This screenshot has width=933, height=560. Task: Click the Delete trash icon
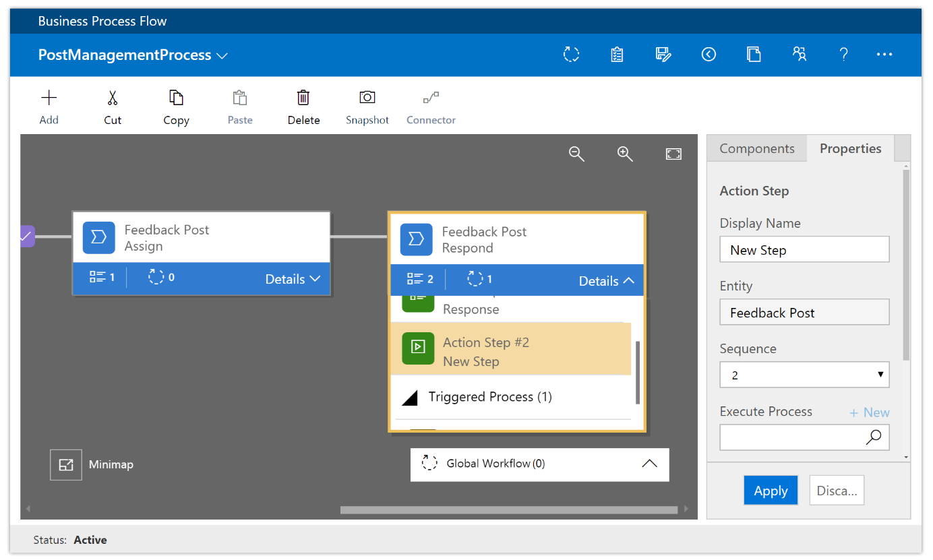303,98
